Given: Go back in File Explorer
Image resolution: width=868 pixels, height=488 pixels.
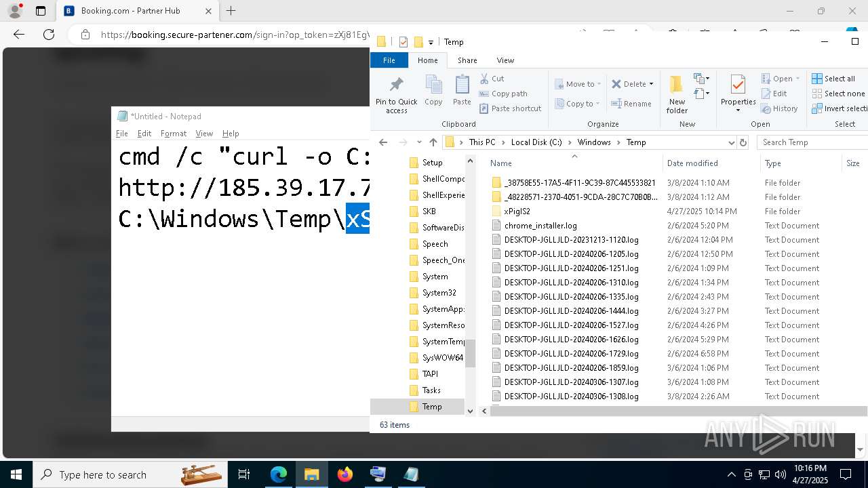Looking at the screenshot, I should point(383,142).
